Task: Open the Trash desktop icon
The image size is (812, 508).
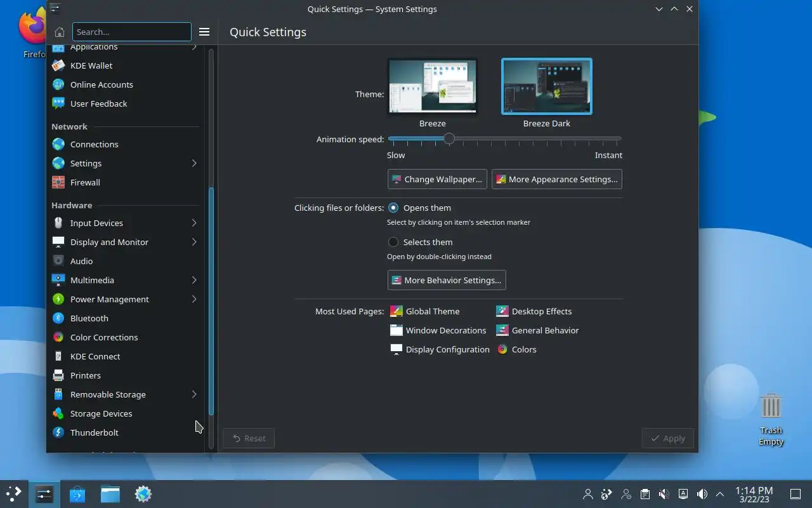Action: (x=771, y=419)
